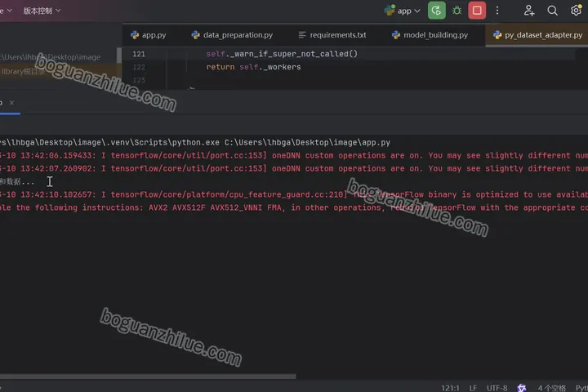Switch to the app.py tab
The height and width of the screenshot is (392, 588).
(x=148, y=35)
